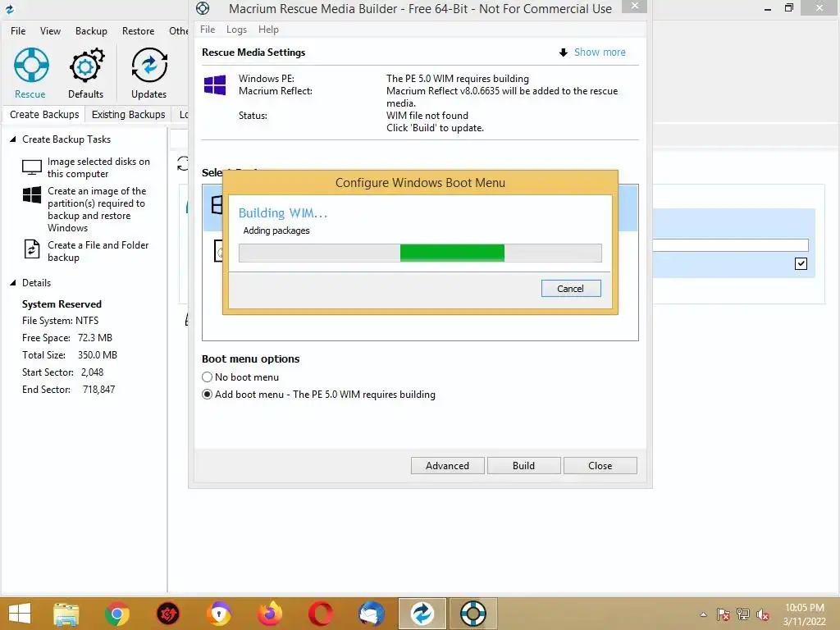This screenshot has width=840, height=630.
Task: Click the monitor icon for Image selected disks
Action: point(32,167)
